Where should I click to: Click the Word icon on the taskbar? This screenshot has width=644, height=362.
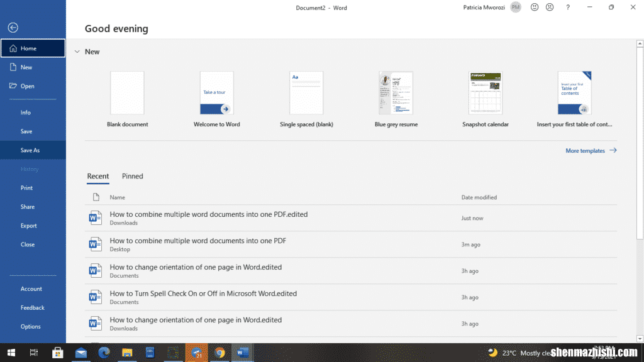point(243,353)
